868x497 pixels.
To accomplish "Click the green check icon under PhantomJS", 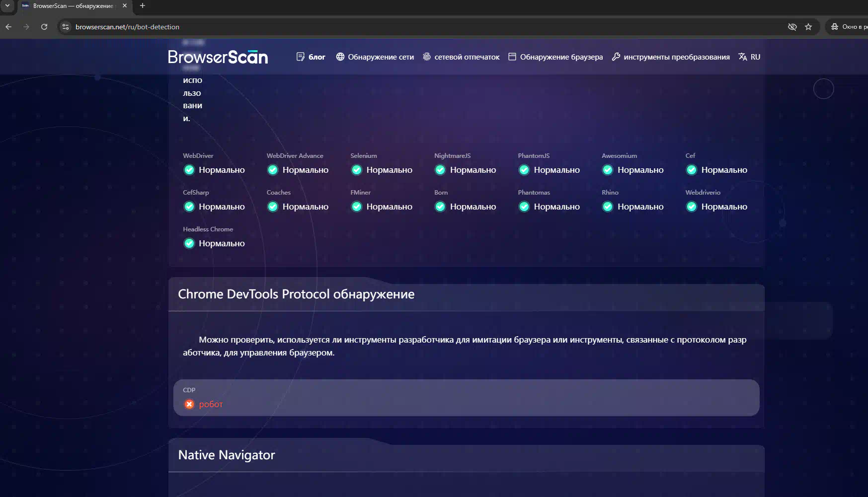I will 524,170.
